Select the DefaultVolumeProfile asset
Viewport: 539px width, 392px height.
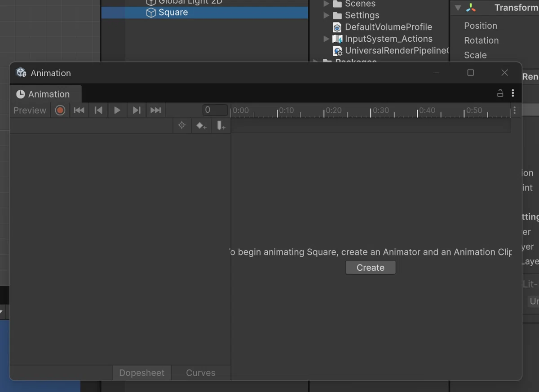388,27
